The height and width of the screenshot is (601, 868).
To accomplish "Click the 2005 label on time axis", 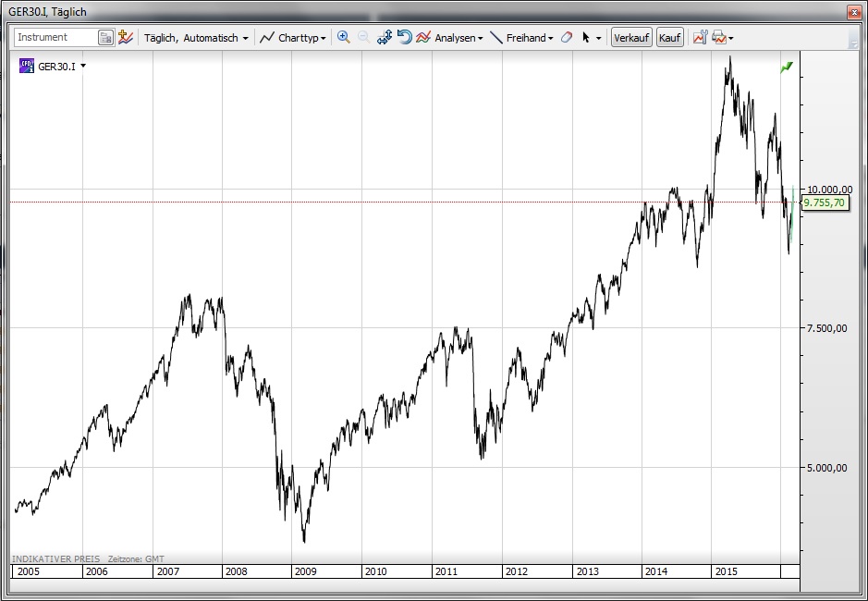I will pos(29,571).
